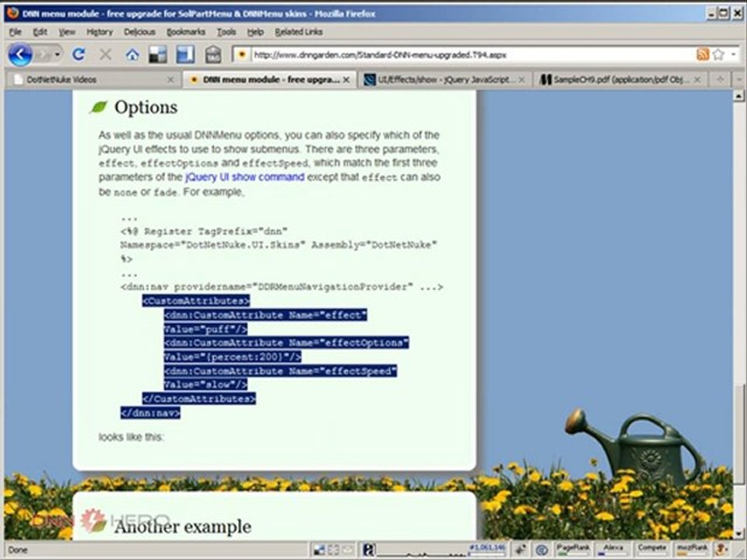Click the tab strip scroll arrow
The image size is (747, 560).
point(721,79)
